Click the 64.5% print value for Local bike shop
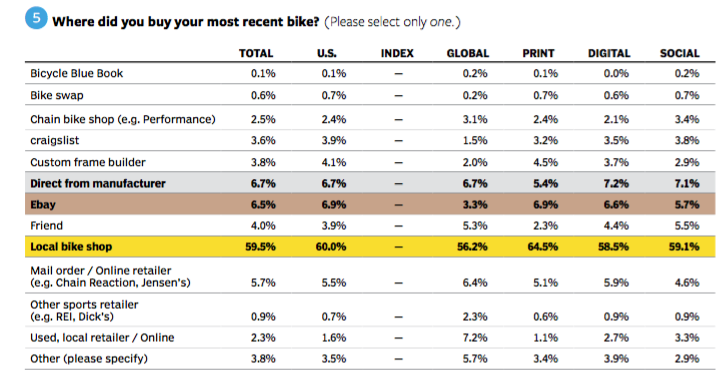The width and height of the screenshot is (722, 381). tap(542, 247)
